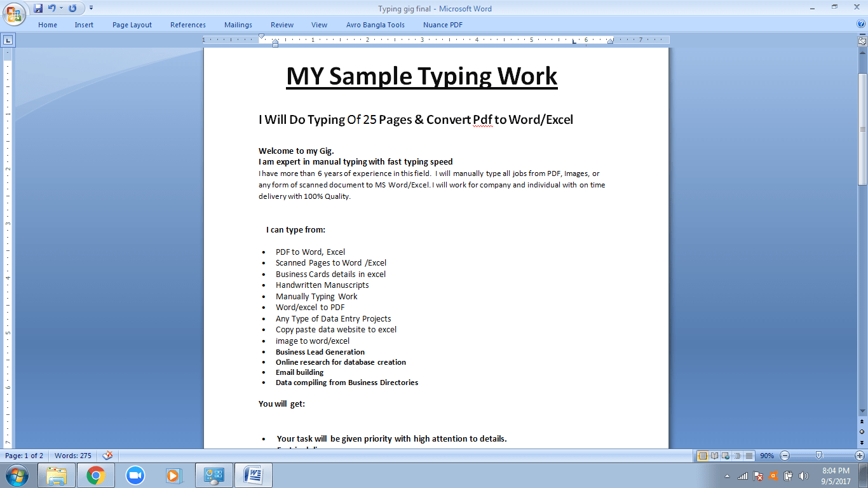Zoom out using the minus button
This screenshot has height=488, width=868.
785,456
